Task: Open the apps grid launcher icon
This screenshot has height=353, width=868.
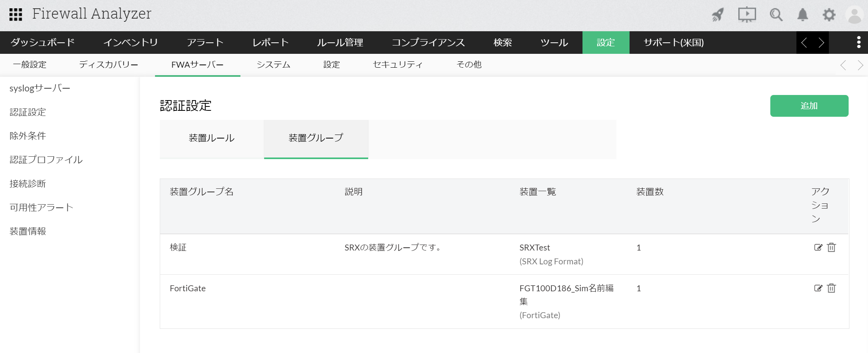Action: pos(16,15)
